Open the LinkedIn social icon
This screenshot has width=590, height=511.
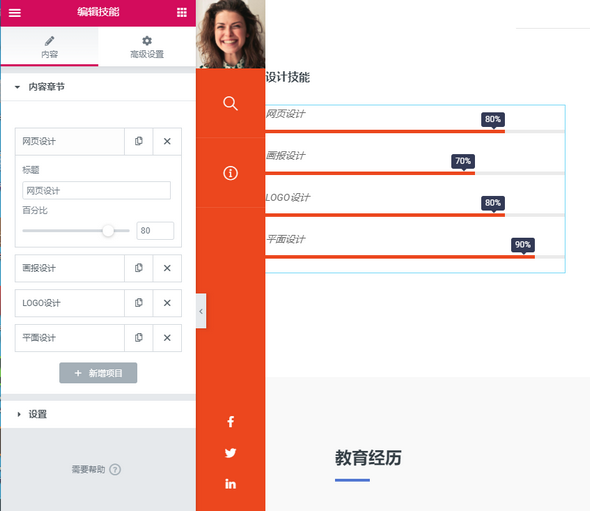(230, 484)
